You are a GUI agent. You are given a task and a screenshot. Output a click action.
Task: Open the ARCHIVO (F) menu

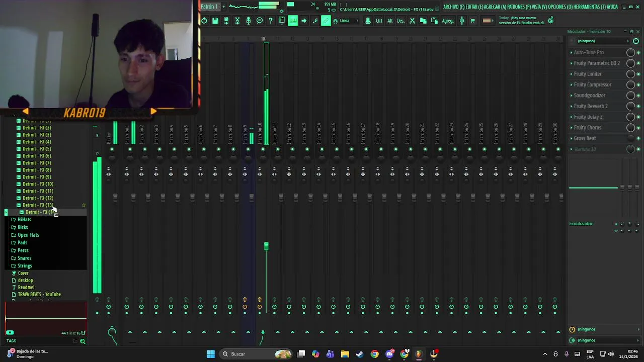tap(454, 7)
